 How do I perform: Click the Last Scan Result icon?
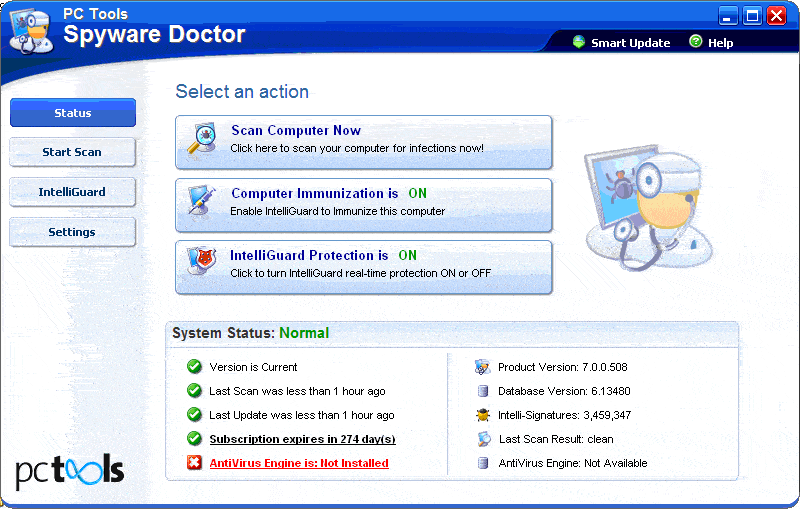pos(482,439)
